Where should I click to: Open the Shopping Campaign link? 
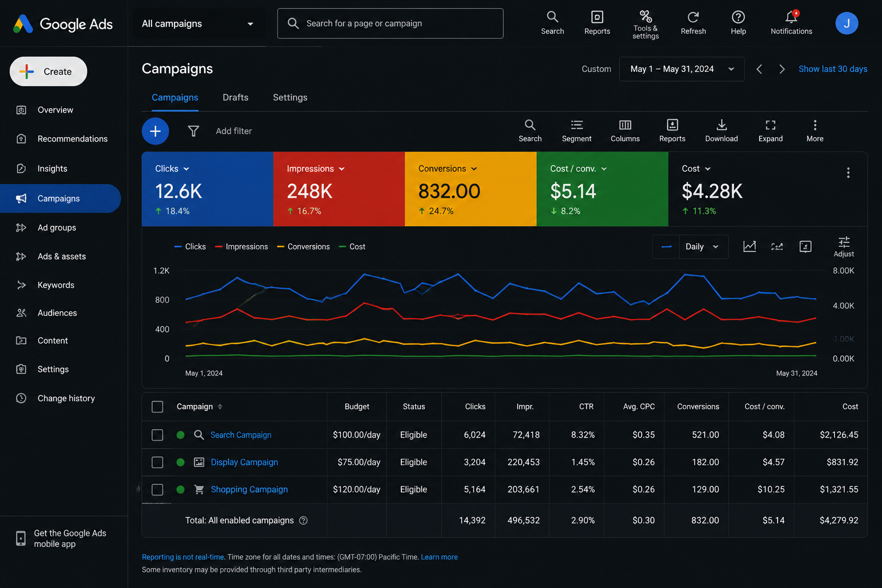249,489
